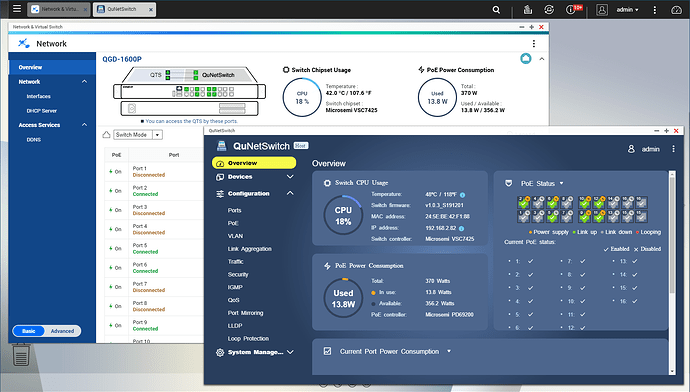Expand the System Management chevron
The height and width of the screenshot is (392, 690).
(290, 352)
